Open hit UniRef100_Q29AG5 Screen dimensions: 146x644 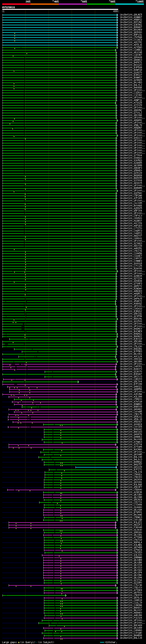[x=131, y=80]
